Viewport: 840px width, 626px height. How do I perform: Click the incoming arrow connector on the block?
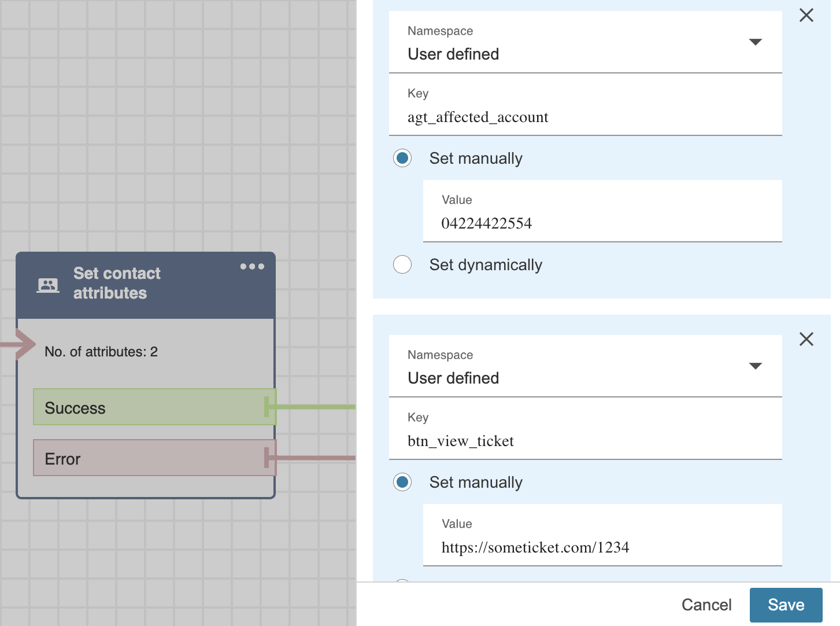(23, 345)
